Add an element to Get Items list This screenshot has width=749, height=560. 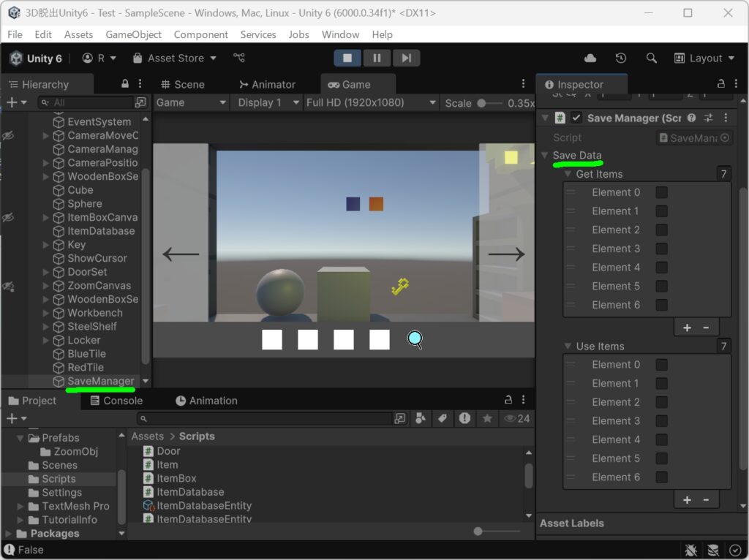687,328
